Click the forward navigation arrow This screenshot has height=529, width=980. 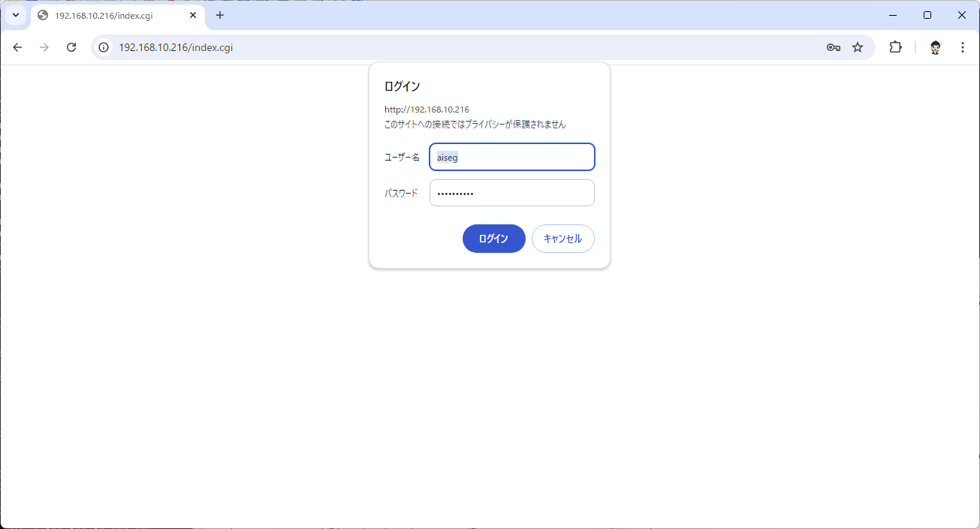pyautogui.click(x=44, y=47)
